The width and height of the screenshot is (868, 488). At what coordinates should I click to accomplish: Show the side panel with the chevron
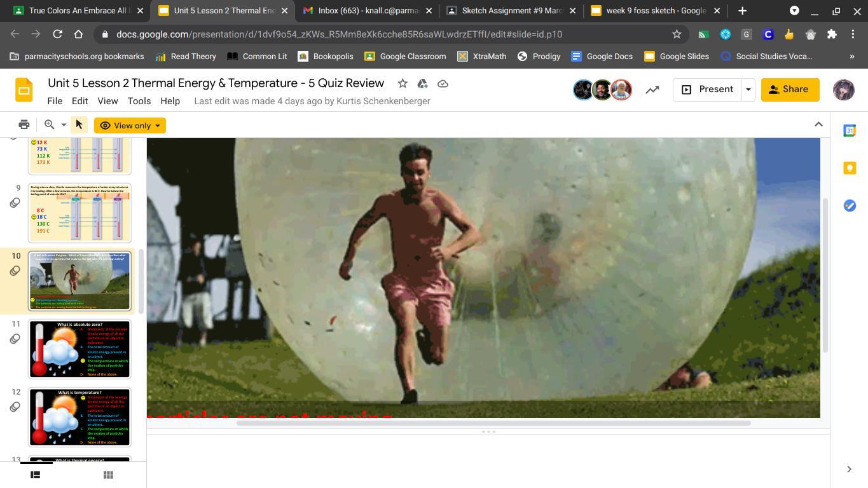coord(849,470)
